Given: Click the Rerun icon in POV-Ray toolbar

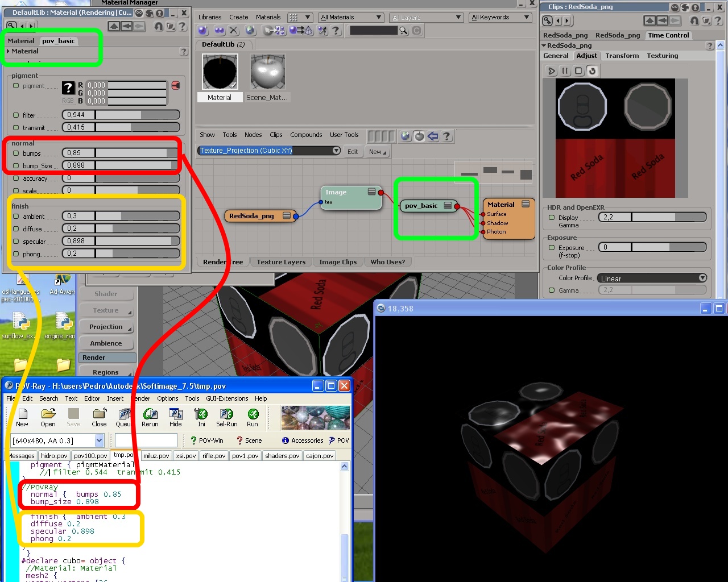Looking at the screenshot, I should (x=150, y=418).
